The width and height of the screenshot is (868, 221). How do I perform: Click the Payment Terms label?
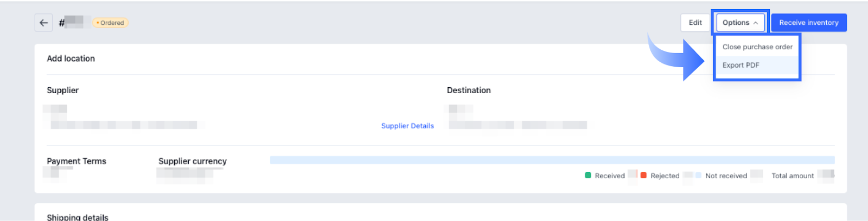[76, 161]
